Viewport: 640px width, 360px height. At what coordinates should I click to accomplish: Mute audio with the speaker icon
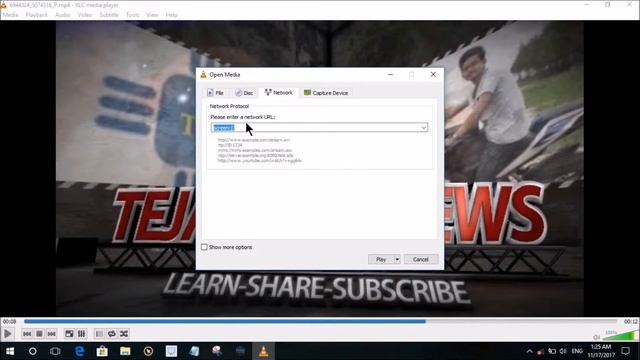(x=596, y=337)
